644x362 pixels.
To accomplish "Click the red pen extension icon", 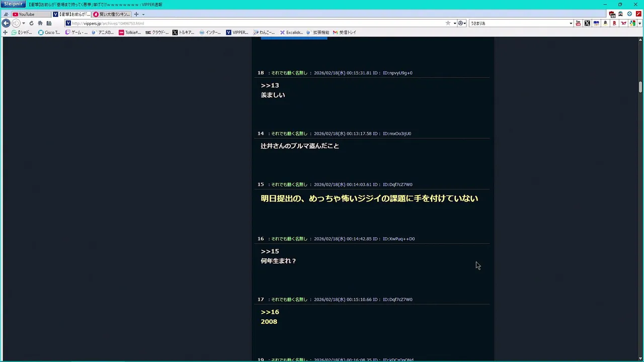I will pos(638,14).
